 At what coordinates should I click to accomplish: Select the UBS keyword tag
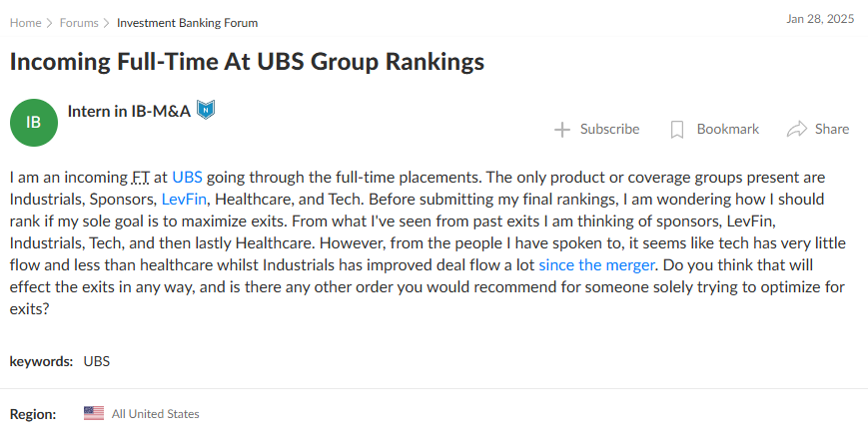[x=97, y=361]
